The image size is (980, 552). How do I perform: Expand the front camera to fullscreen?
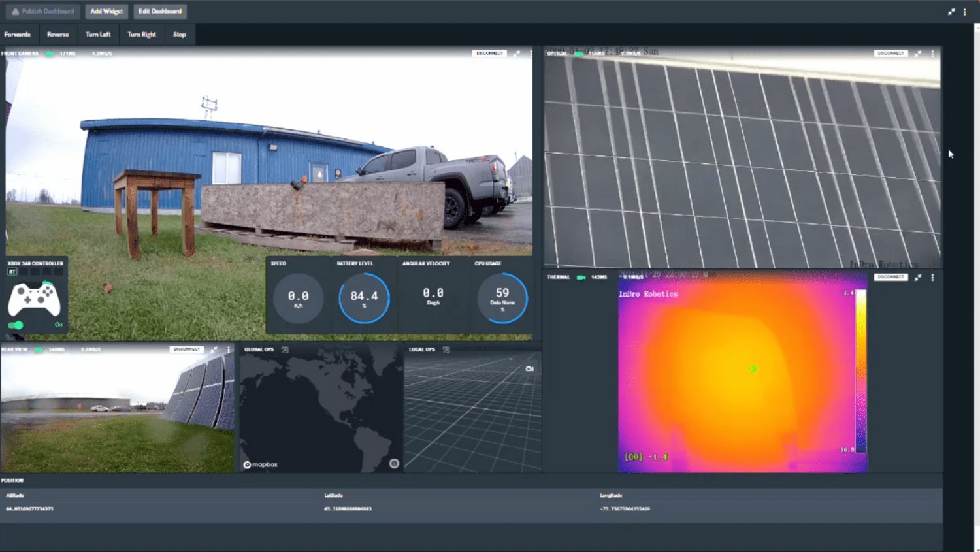point(517,54)
